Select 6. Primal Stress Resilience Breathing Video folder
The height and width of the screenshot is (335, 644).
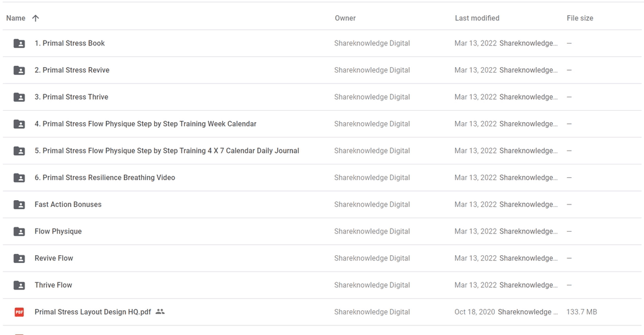[105, 178]
